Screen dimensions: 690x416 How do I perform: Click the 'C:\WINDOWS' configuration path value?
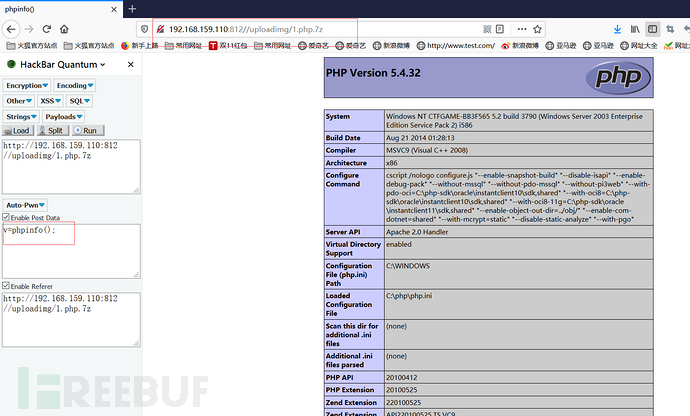[407, 266]
